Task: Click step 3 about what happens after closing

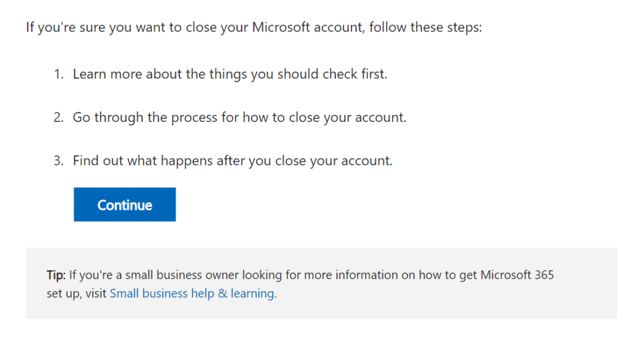Action: 232,161
